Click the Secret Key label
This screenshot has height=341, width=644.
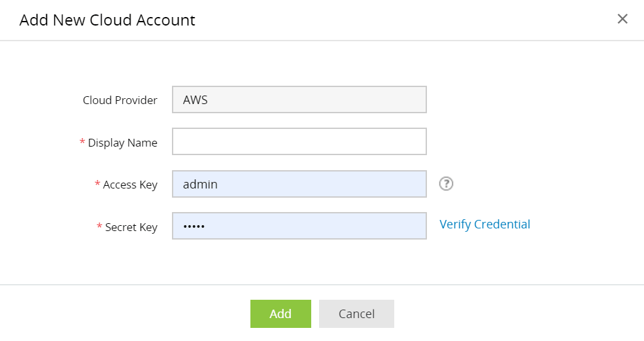click(x=131, y=227)
